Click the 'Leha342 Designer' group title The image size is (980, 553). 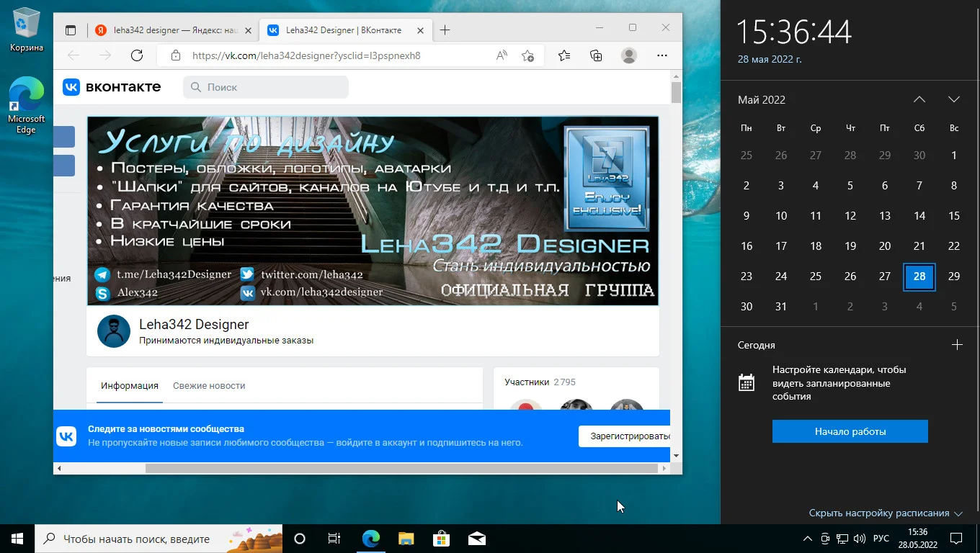194,325
